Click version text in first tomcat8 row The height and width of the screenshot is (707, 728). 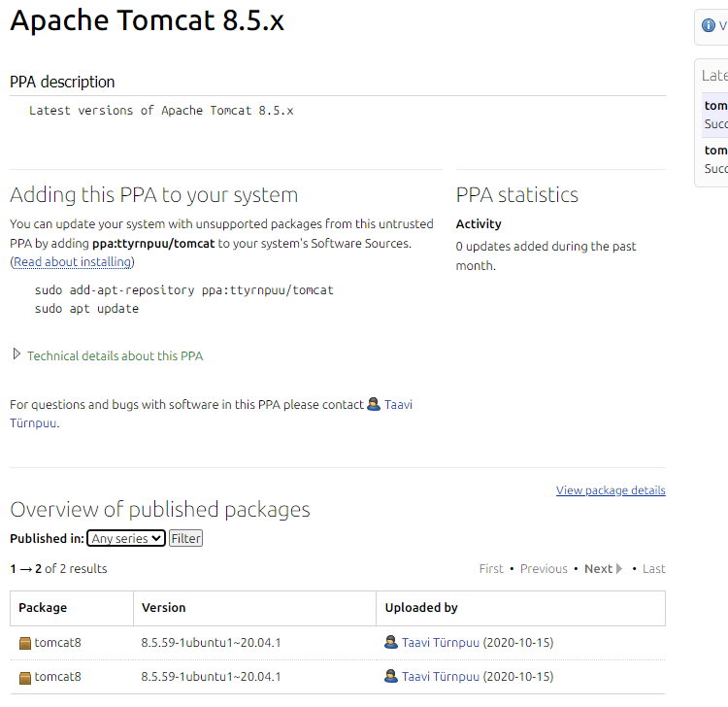(x=211, y=643)
